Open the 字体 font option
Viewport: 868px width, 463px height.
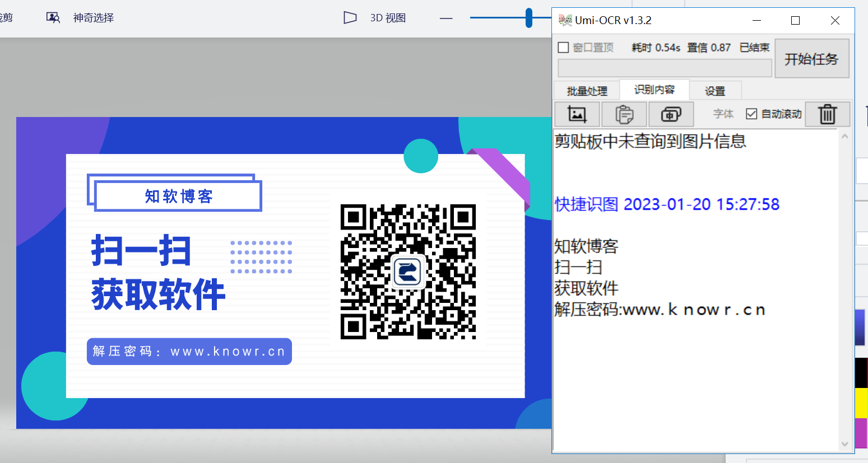click(723, 114)
